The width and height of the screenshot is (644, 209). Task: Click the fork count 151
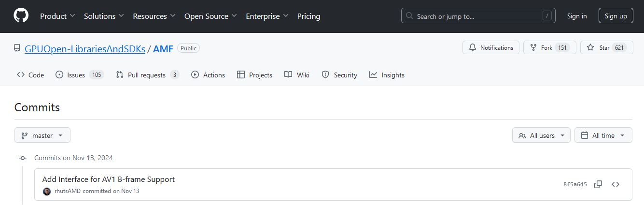[x=562, y=47]
